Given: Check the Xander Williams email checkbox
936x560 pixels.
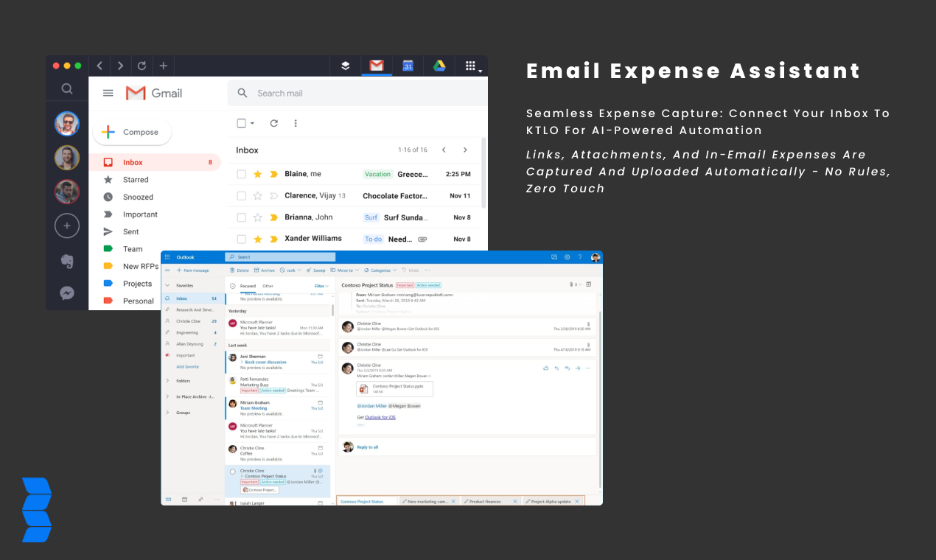Looking at the screenshot, I should tap(241, 239).
